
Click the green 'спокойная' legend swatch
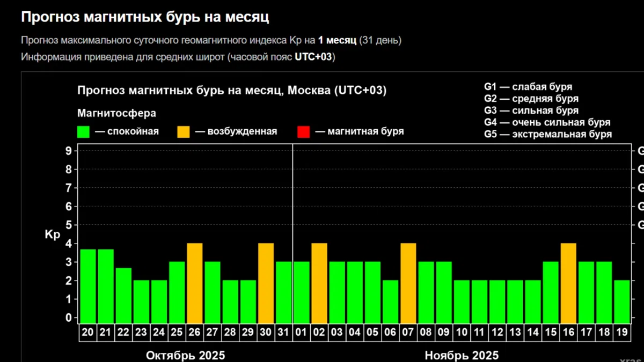pos(83,132)
